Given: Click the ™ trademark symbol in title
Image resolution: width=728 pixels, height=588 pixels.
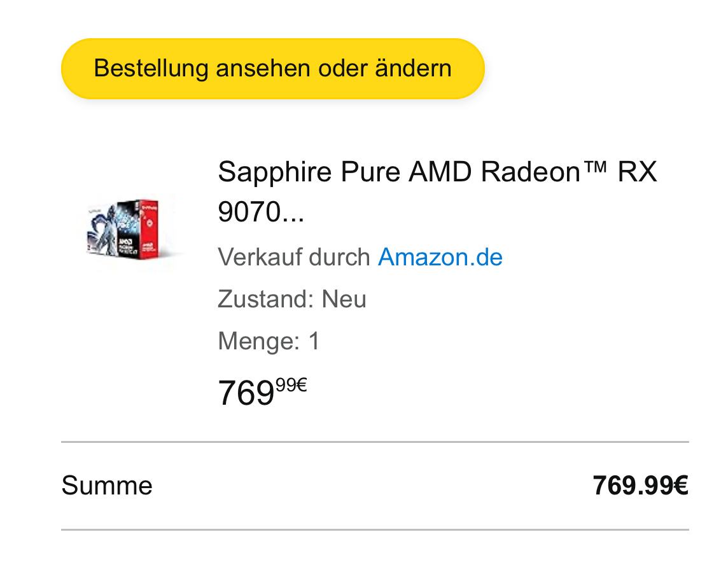Looking at the screenshot, I should pos(595,167).
